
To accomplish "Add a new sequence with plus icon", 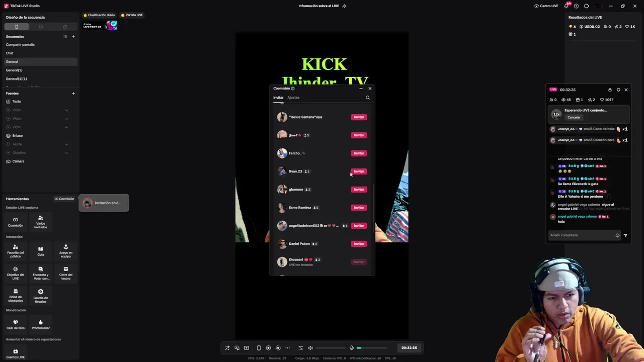I will click(73, 37).
